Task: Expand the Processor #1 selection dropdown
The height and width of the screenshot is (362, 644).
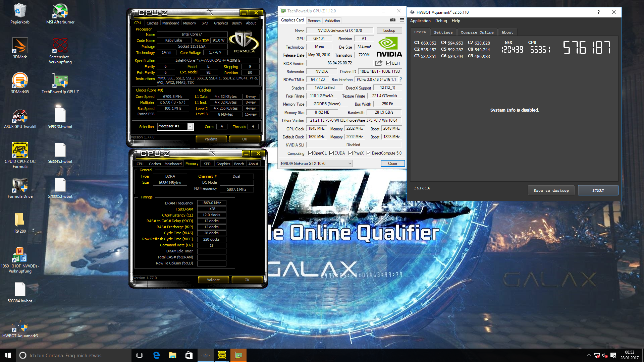Action: (190, 126)
